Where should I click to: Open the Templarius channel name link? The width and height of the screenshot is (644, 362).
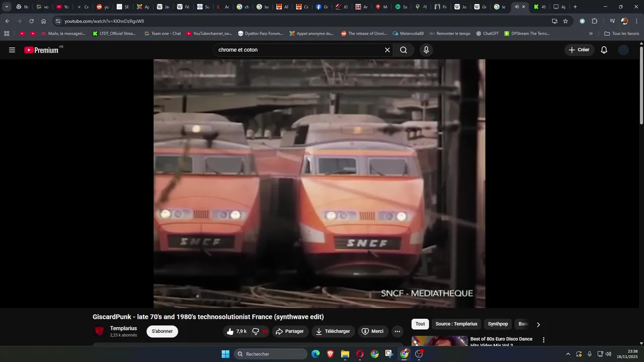point(123,328)
